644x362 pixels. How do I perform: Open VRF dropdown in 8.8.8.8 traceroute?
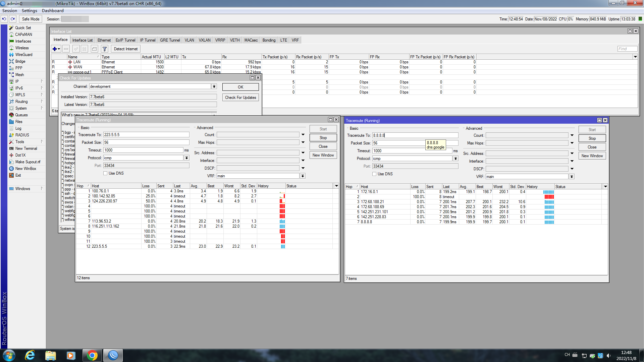572,177
